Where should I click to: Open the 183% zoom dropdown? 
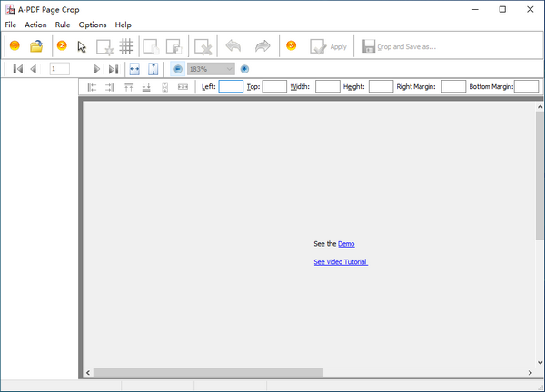211,69
